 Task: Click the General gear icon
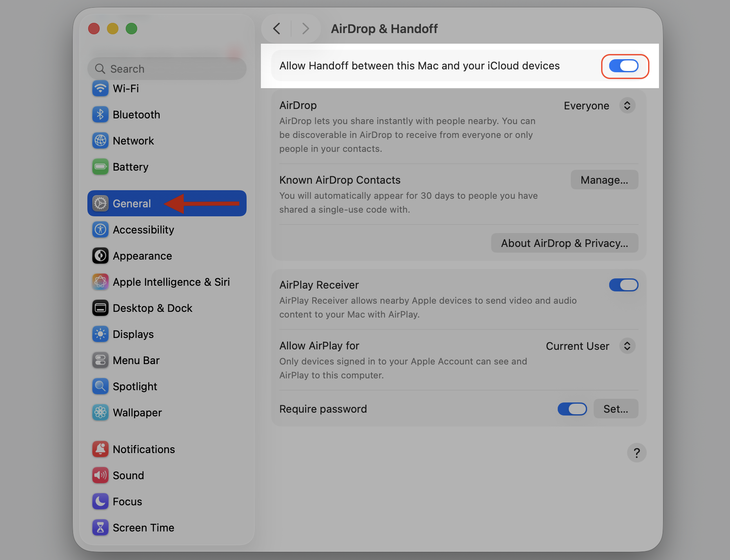(x=100, y=203)
